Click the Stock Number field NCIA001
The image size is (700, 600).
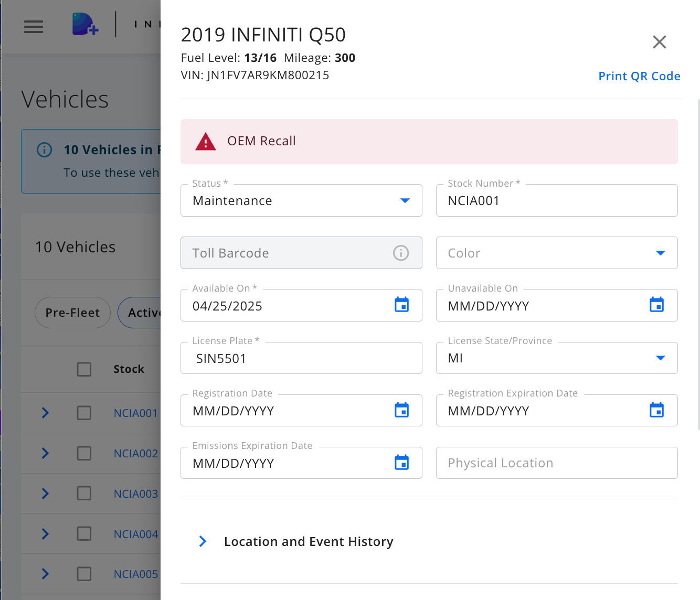[x=557, y=200]
